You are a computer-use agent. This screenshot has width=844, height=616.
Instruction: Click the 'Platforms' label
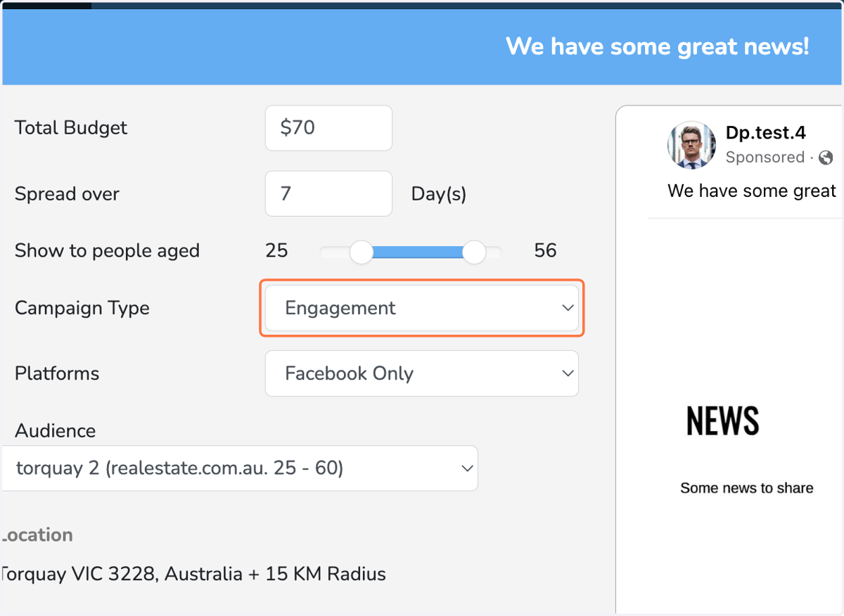pyautogui.click(x=57, y=373)
